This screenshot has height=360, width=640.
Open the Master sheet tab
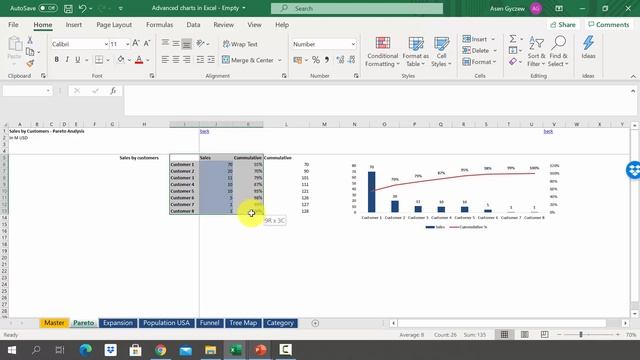point(54,323)
